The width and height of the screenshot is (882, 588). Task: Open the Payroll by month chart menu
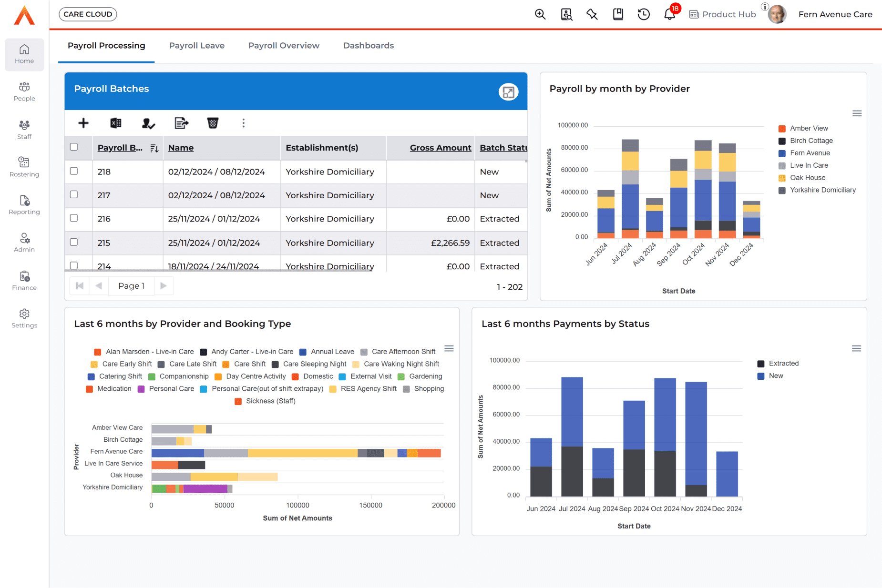pos(857,113)
